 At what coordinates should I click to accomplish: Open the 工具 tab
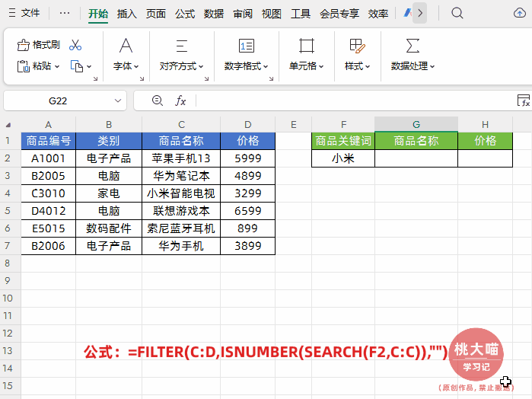point(301,14)
